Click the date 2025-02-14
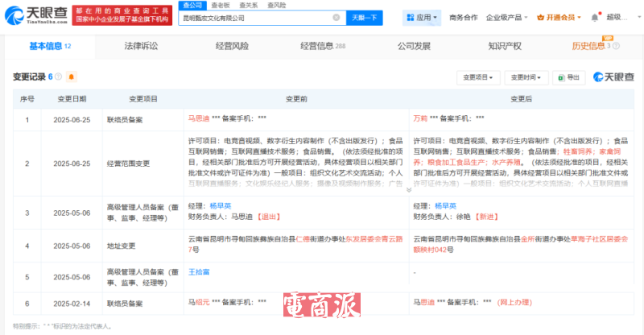This screenshot has width=644, height=335. (x=72, y=304)
